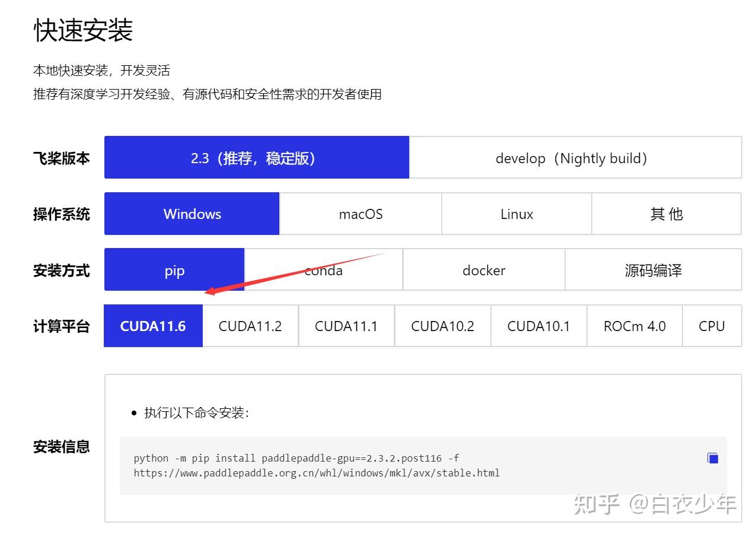Select the CUDA11.2 compute platform
Viewport: 756px width, 534px height.
[x=249, y=326]
